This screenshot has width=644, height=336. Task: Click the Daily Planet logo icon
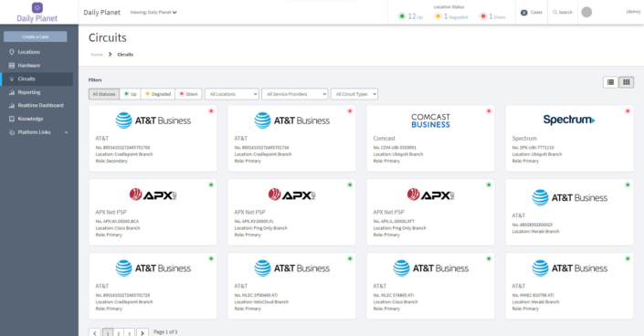coord(37,8)
